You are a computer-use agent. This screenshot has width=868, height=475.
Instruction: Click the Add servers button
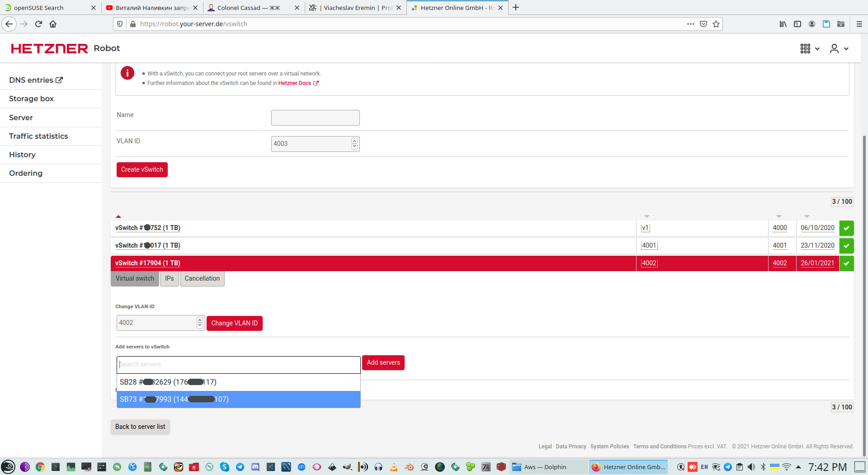tap(383, 362)
